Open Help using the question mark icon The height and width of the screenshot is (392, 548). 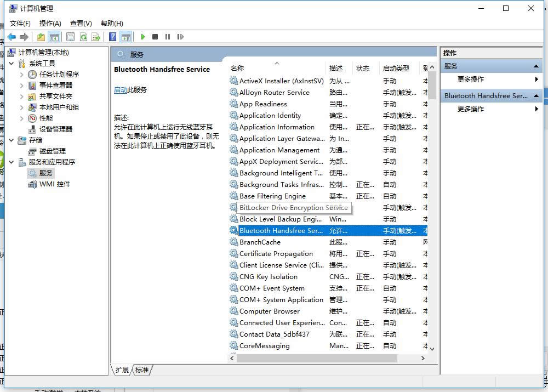click(112, 37)
